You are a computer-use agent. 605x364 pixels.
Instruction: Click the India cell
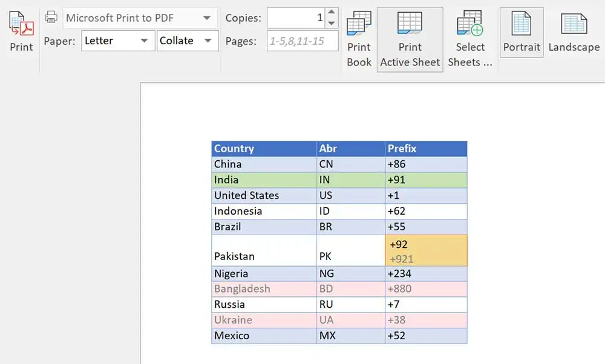pos(264,180)
